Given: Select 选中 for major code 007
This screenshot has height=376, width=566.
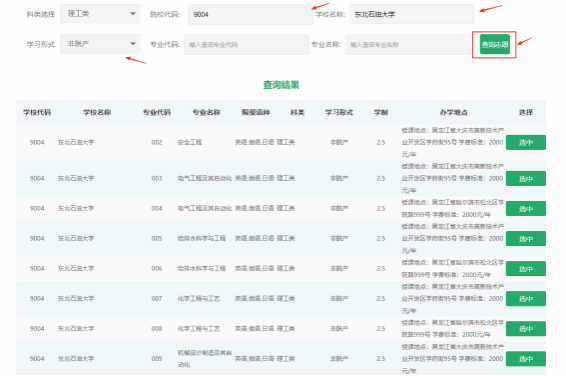Looking at the screenshot, I should click(x=526, y=299).
